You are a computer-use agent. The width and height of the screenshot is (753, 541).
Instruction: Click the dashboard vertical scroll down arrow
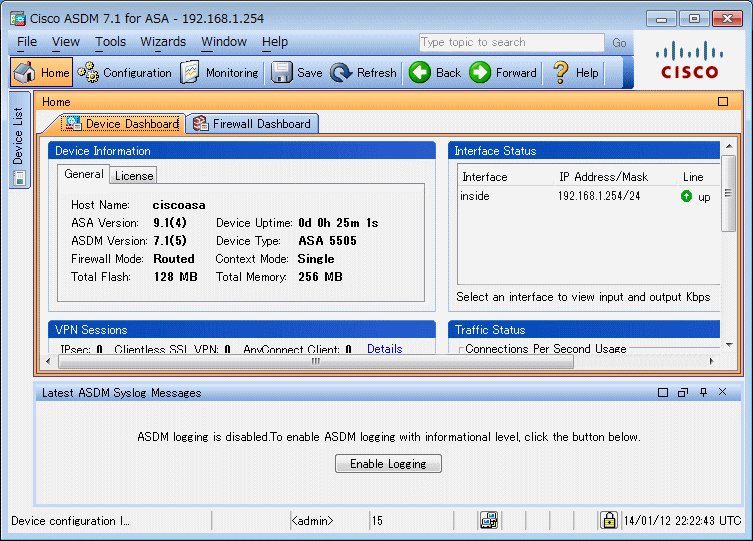729,345
